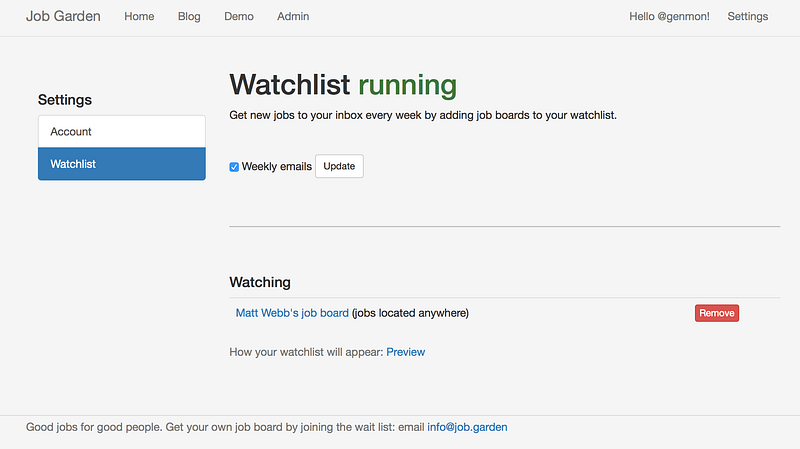Click the Weekly emails label text
This screenshot has height=449, width=800.
tap(276, 167)
